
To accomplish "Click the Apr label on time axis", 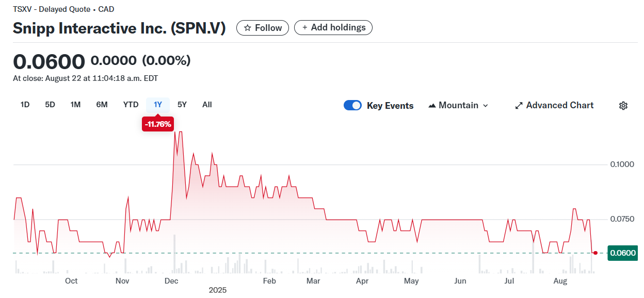I will pyautogui.click(x=362, y=281).
